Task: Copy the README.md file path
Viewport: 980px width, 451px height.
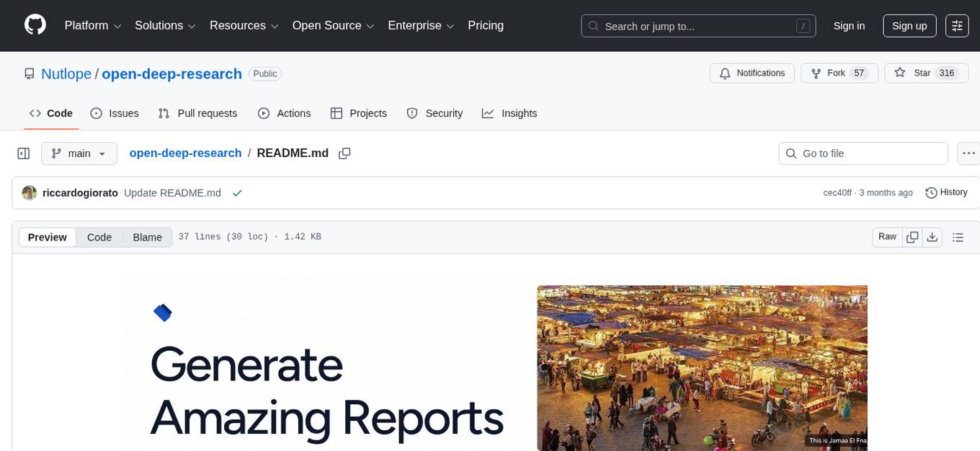Action: pos(344,153)
